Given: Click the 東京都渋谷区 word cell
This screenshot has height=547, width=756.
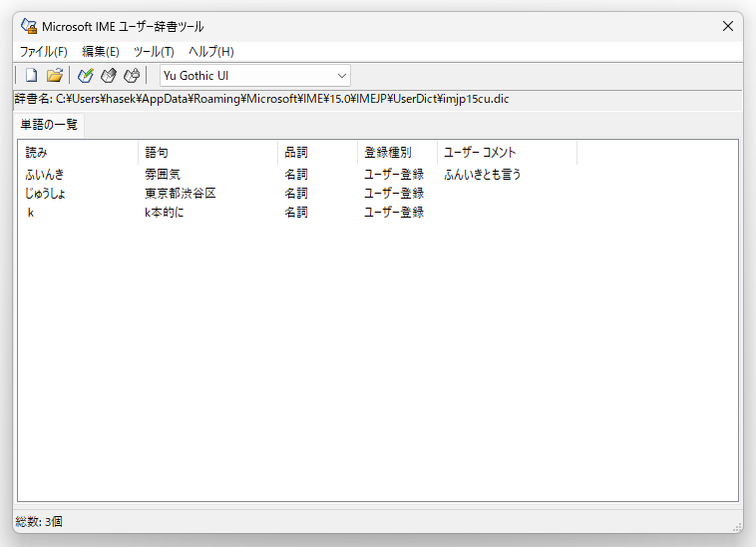Looking at the screenshot, I should tap(180, 194).
